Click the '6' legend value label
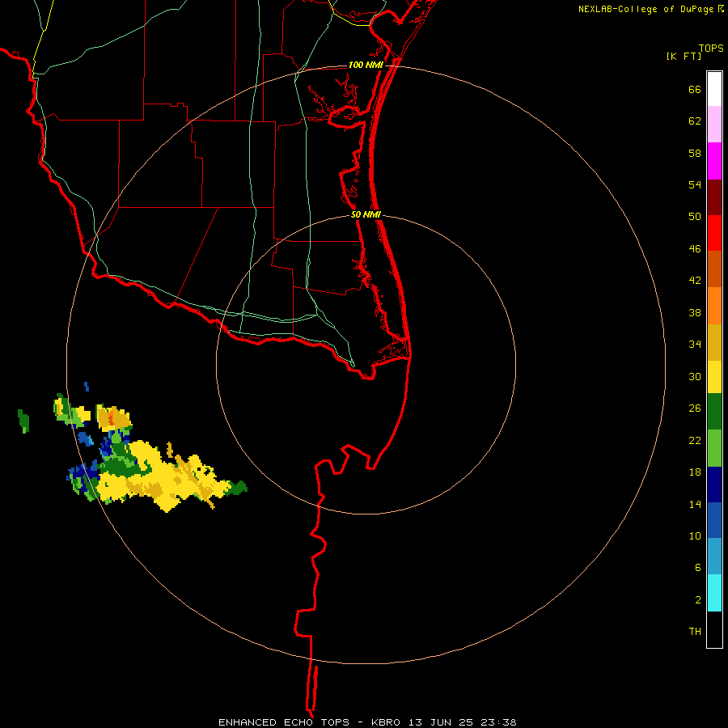Screen dimensions: 728x728 (698, 568)
